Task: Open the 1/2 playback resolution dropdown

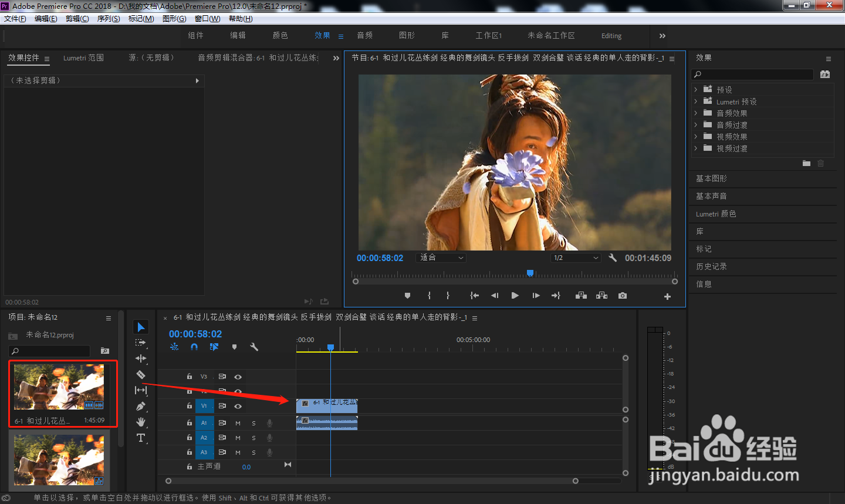Action: click(576, 258)
